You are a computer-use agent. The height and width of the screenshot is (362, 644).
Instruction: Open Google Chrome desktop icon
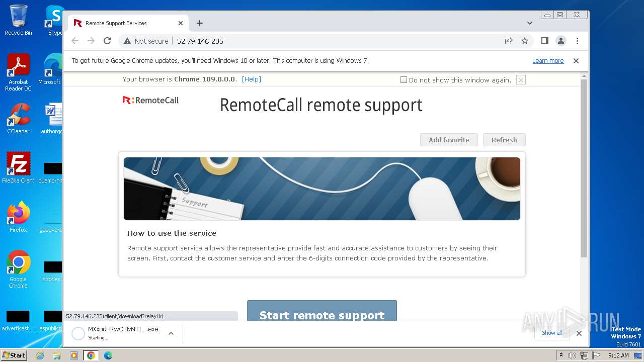tap(18, 269)
